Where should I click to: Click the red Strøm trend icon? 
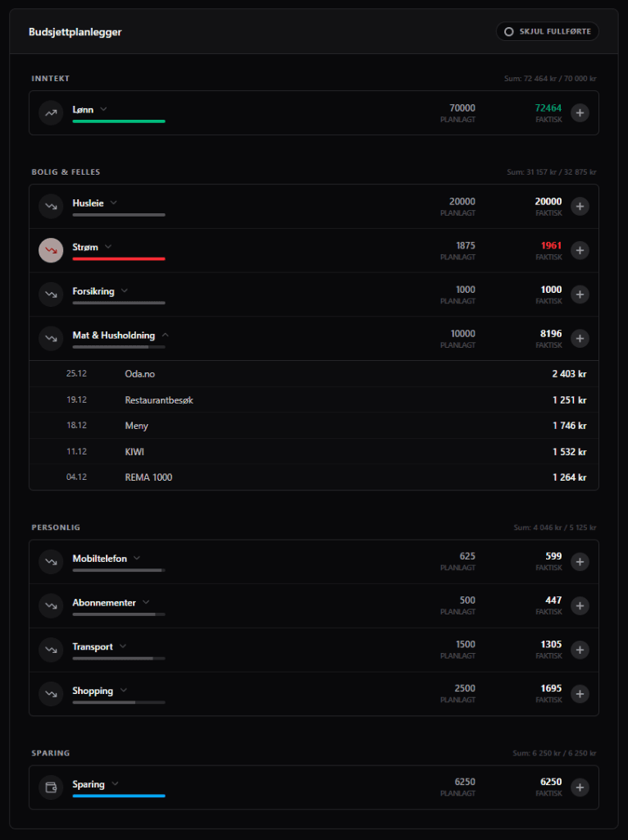pyautogui.click(x=51, y=250)
